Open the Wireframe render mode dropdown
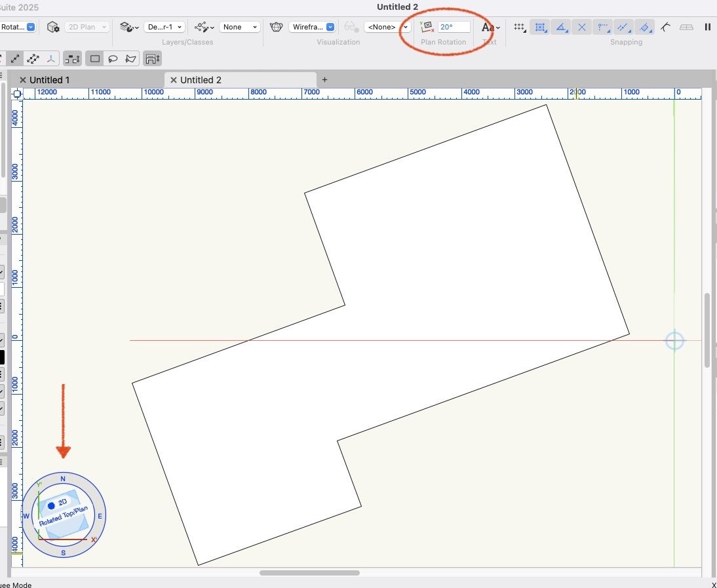 point(313,27)
